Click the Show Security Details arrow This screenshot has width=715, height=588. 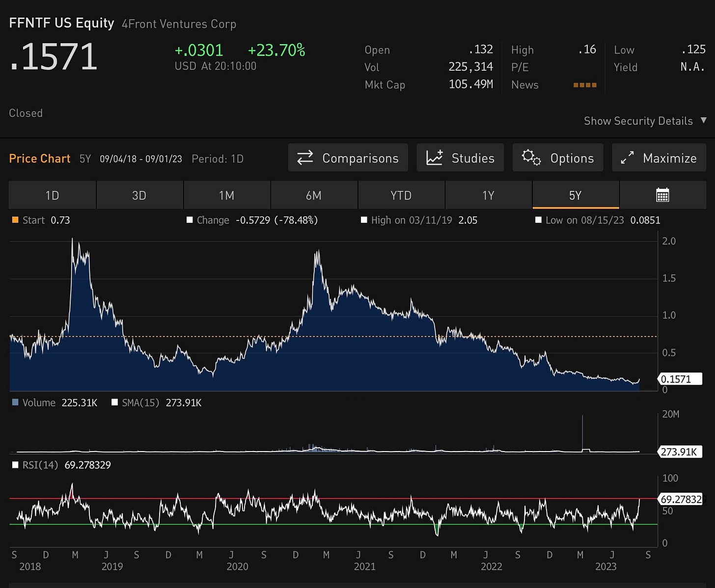pos(703,120)
